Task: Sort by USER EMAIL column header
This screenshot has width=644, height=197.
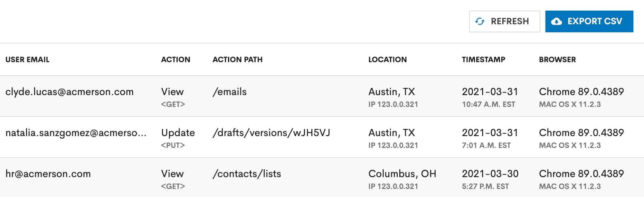Action: [27, 60]
